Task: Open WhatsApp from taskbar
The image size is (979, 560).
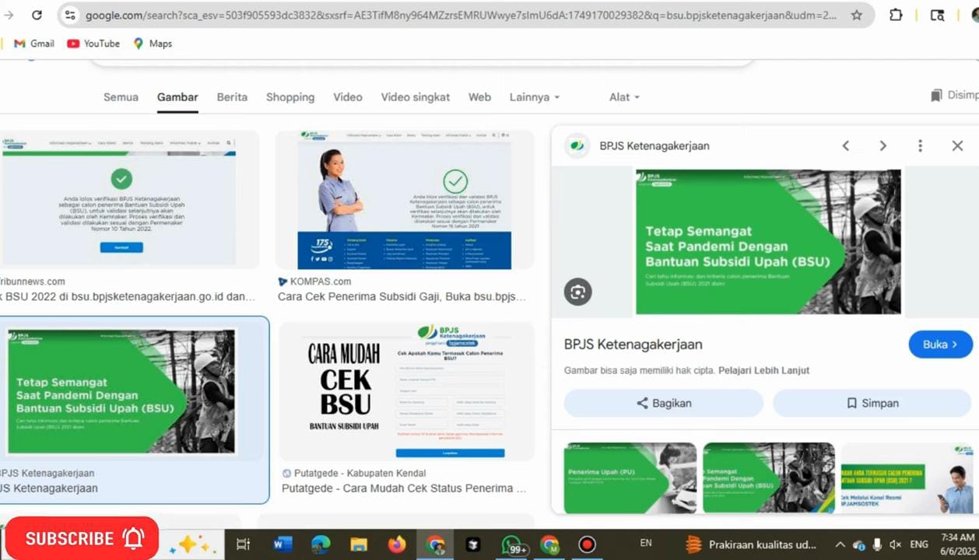Action: [x=512, y=544]
